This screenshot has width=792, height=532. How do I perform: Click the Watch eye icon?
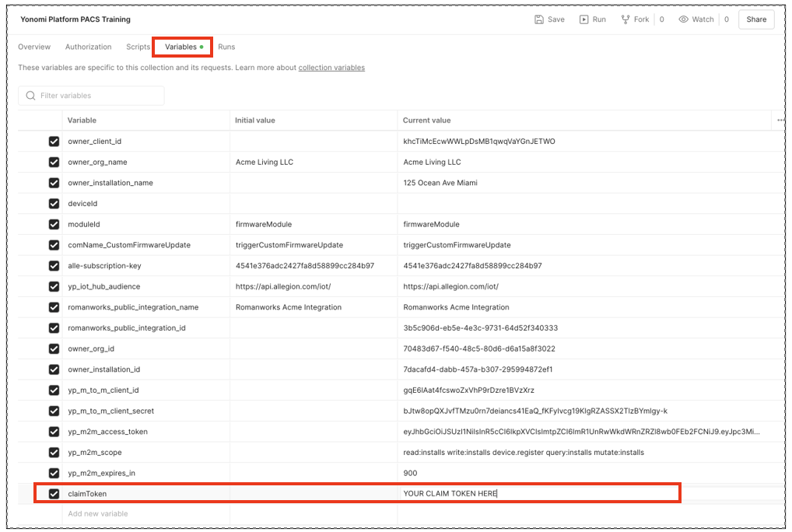[683, 19]
